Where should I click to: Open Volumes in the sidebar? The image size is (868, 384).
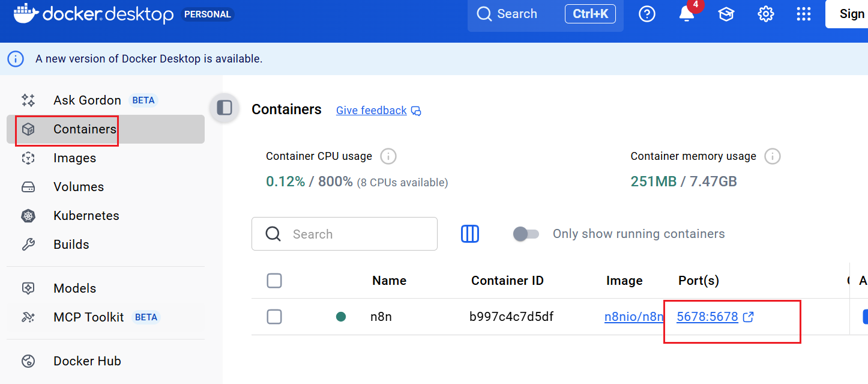click(x=106, y=187)
